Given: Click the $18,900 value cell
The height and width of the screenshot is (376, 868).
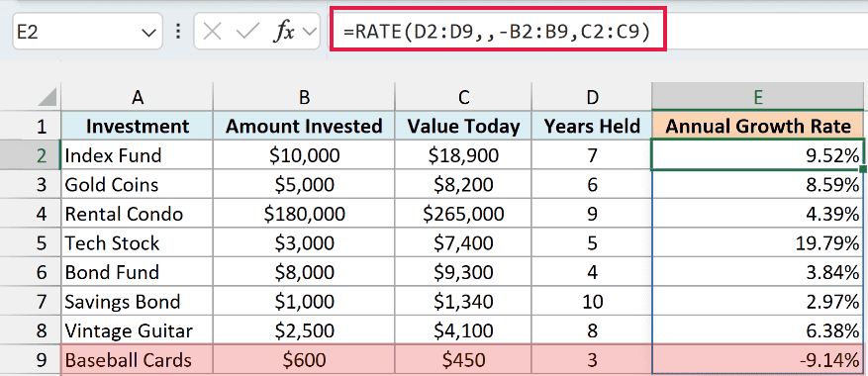Looking at the screenshot, I should [x=463, y=155].
